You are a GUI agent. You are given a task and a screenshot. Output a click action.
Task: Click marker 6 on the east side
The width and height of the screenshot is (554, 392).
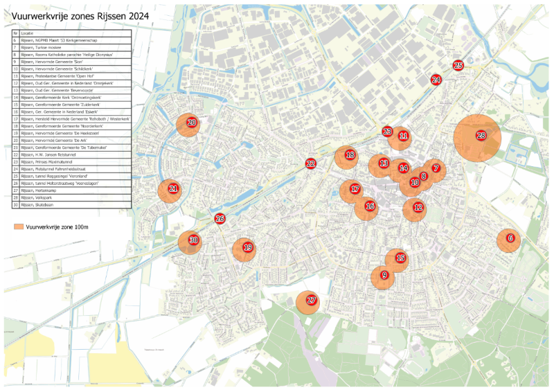[x=510, y=238]
